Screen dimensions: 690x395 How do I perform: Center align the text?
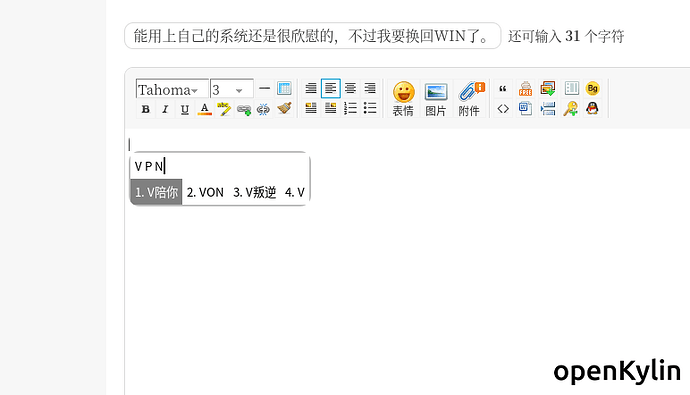pos(350,88)
